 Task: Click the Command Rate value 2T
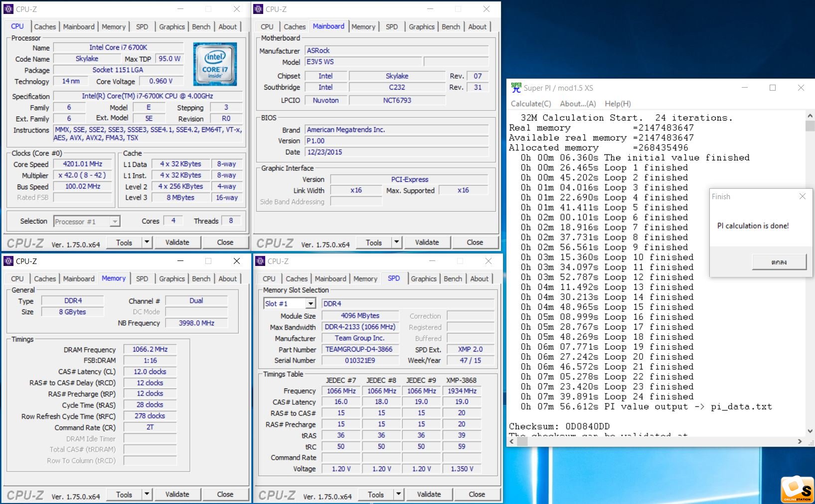click(x=150, y=427)
